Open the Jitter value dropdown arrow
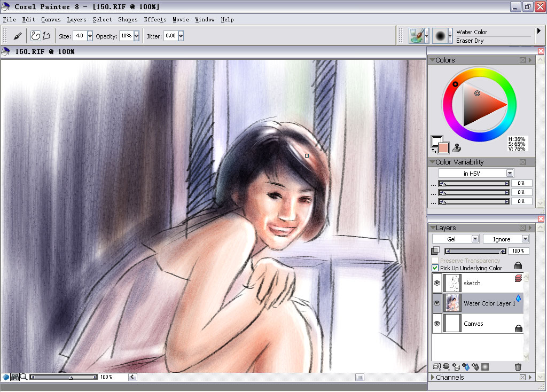 (x=181, y=36)
